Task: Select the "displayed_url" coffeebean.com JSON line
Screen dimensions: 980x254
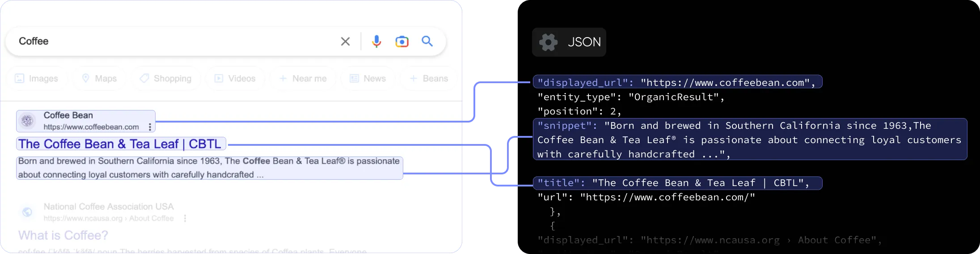Action: coord(677,82)
